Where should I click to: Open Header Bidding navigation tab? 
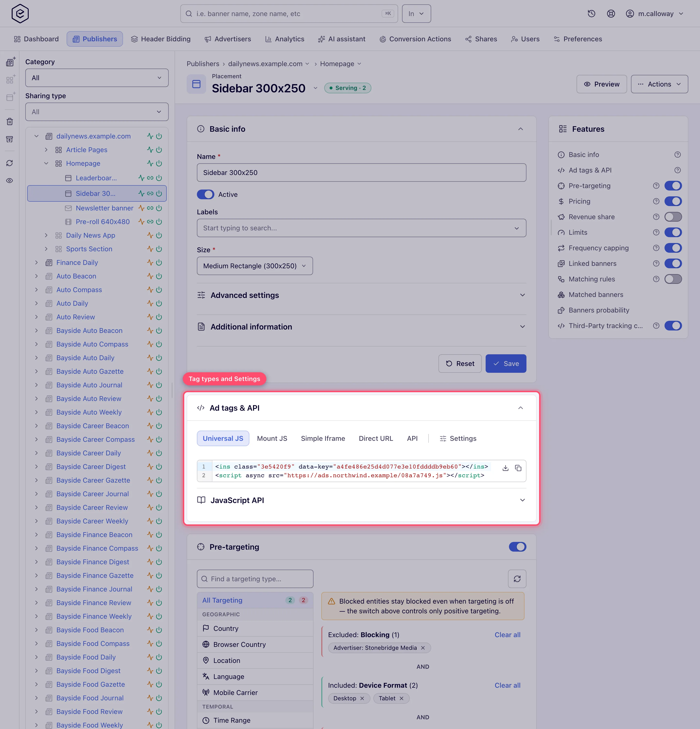pyautogui.click(x=161, y=39)
